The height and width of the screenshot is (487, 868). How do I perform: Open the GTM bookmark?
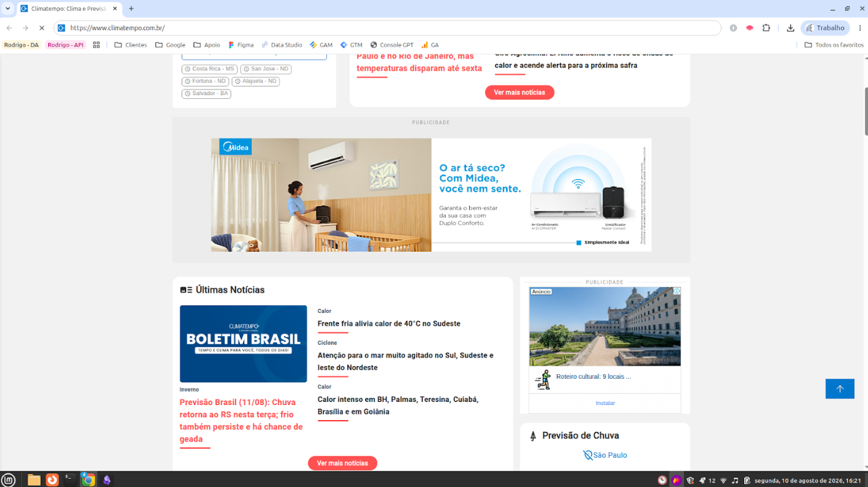click(x=351, y=45)
